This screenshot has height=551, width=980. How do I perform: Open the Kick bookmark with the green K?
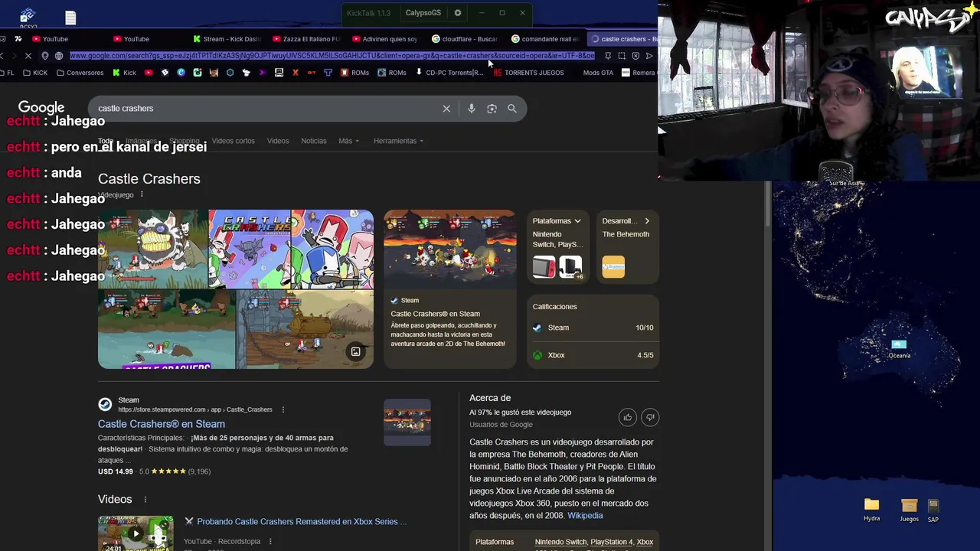[x=125, y=73]
